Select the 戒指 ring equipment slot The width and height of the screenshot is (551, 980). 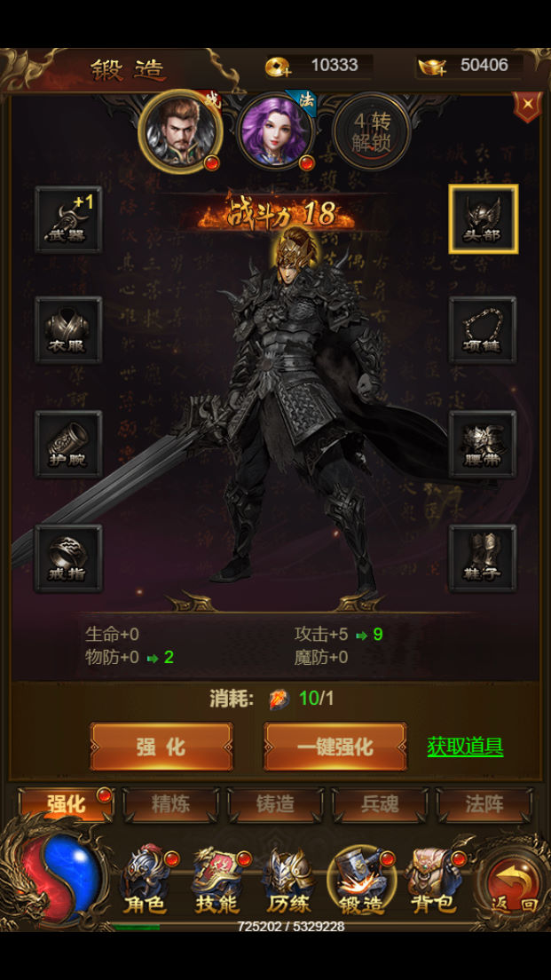tap(68, 557)
